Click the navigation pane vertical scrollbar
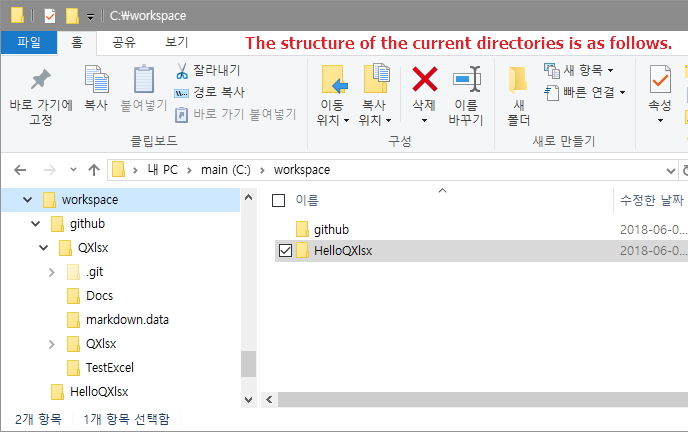The width and height of the screenshot is (688, 432). tap(249, 300)
